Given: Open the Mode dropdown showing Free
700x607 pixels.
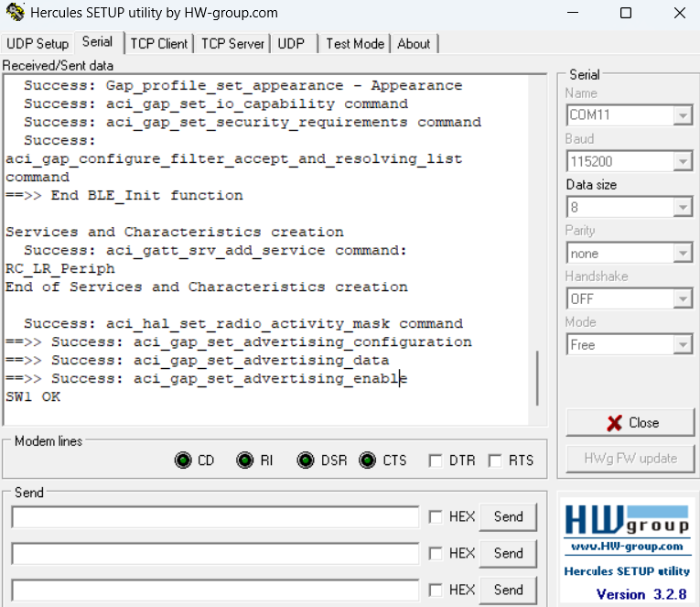Looking at the screenshot, I should point(683,345).
